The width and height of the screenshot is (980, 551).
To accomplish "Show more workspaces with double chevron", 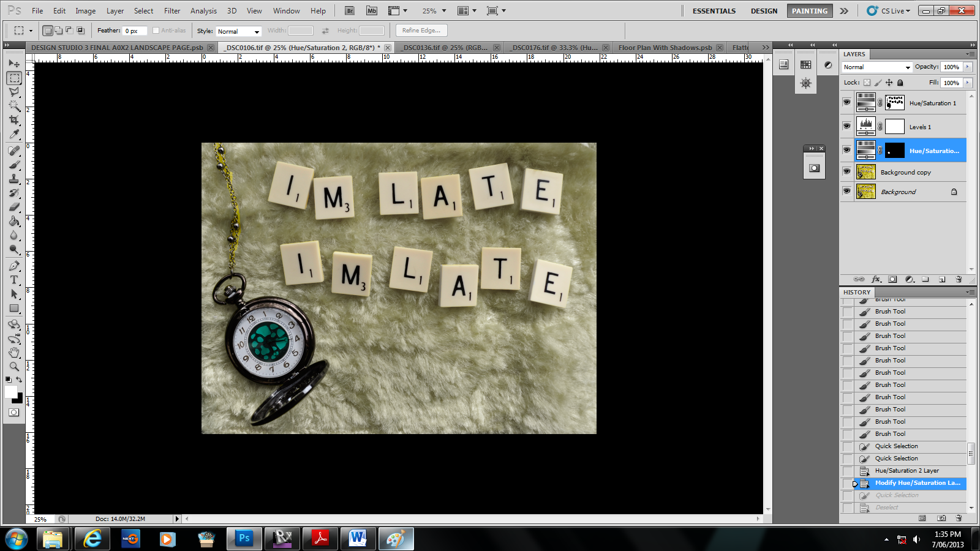I will [x=844, y=11].
